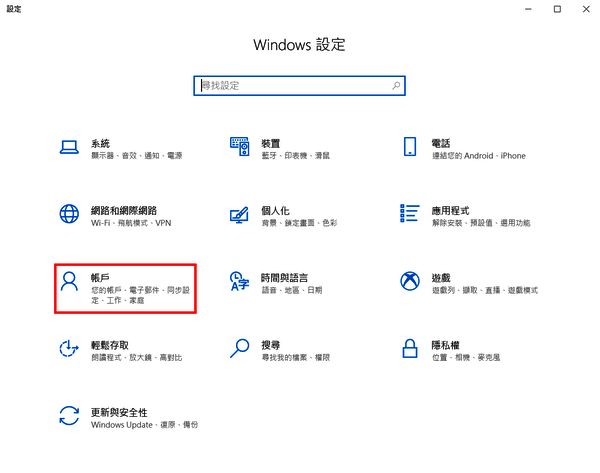Click the 時間與語言 title
The width and height of the screenshot is (600, 473).
284,278
